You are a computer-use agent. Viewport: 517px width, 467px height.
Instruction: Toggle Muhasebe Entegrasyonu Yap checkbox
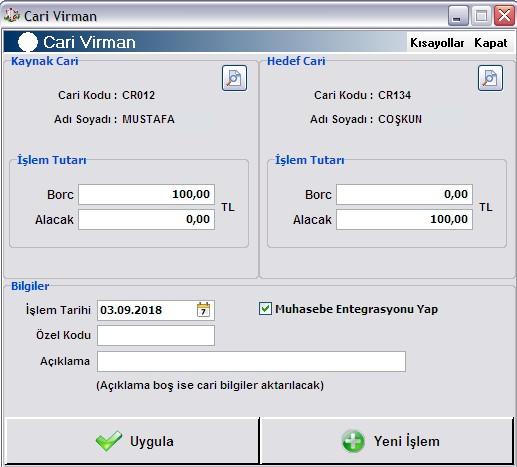coord(265,309)
